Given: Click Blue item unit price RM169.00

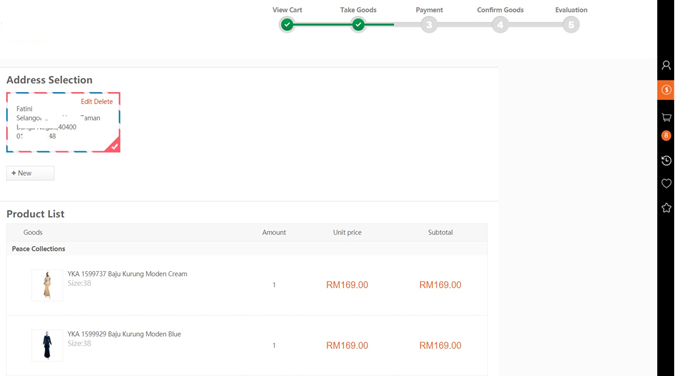Looking at the screenshot, I should point(347,346).
